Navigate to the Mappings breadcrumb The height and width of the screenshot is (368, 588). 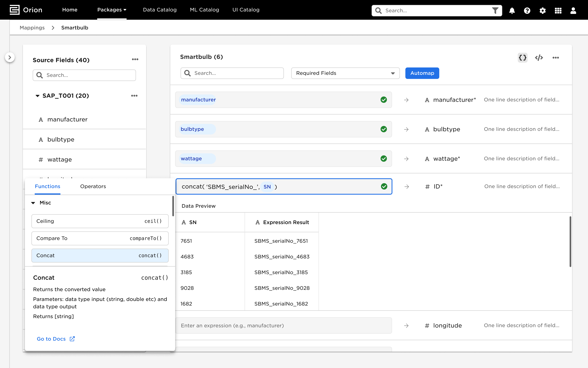pos(32,28)
